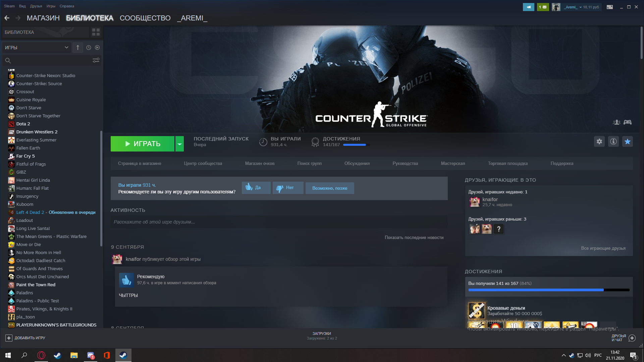This screenshot has height=362, width=644.
Task: Click the activity text box Расскажите об этой игре
Action: click(279, 222)
